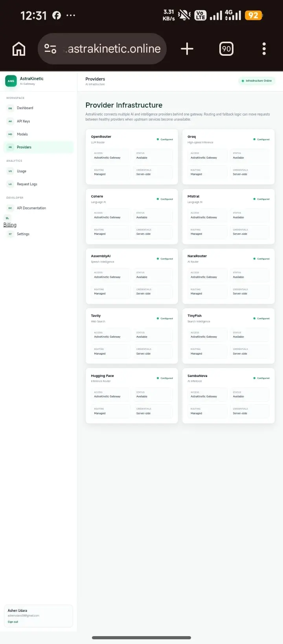
Task: Click the Sign out link
Action: (13, 622)
